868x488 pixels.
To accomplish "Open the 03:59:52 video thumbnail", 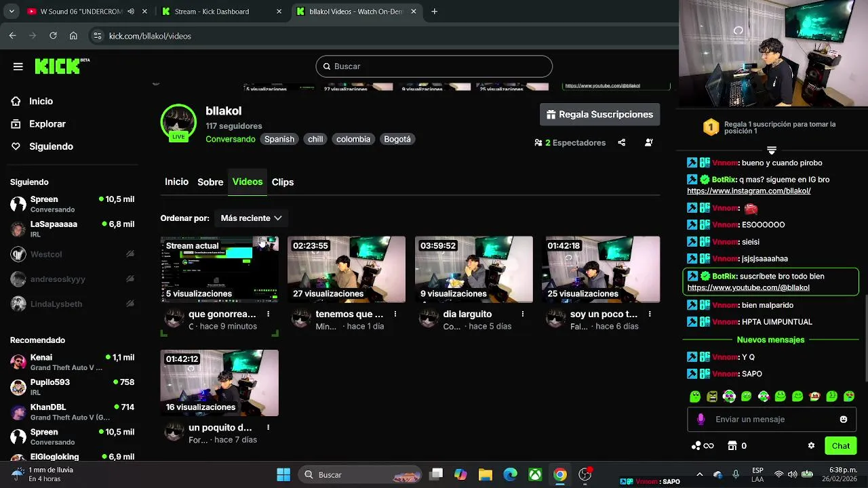I will (x=473, y=269).
